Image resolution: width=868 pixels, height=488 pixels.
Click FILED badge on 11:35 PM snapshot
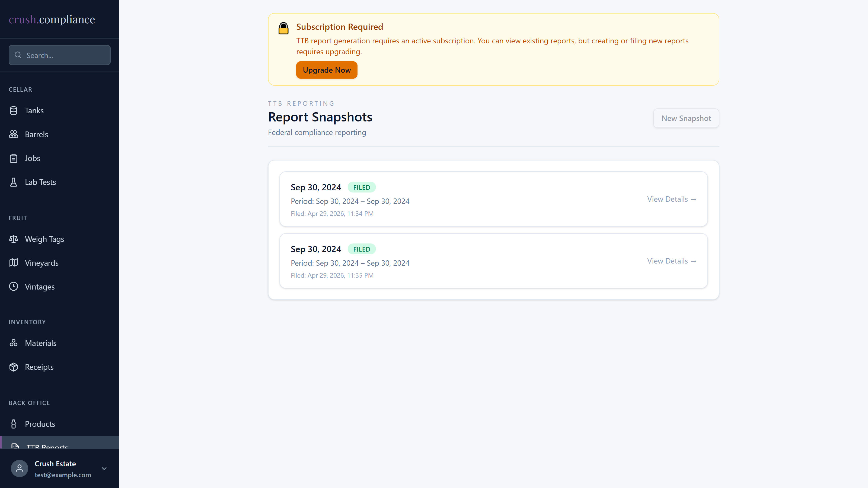pyautogui.click(x=362, y=249)
